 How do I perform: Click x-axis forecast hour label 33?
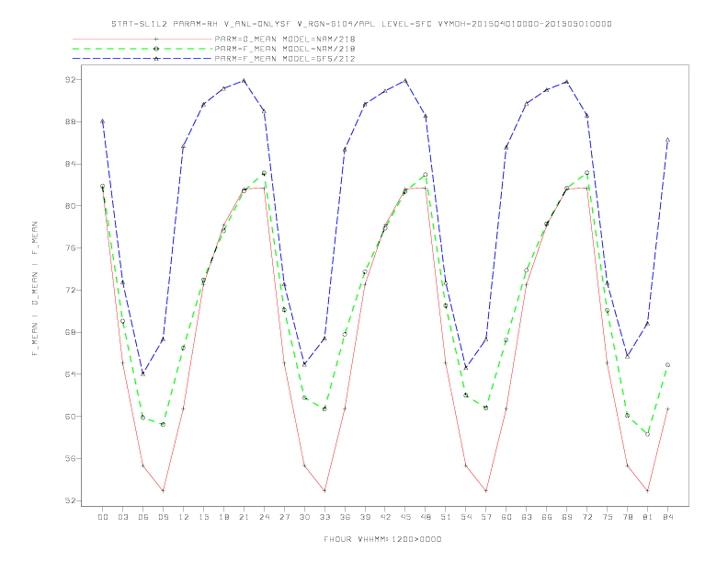(324, 517)
